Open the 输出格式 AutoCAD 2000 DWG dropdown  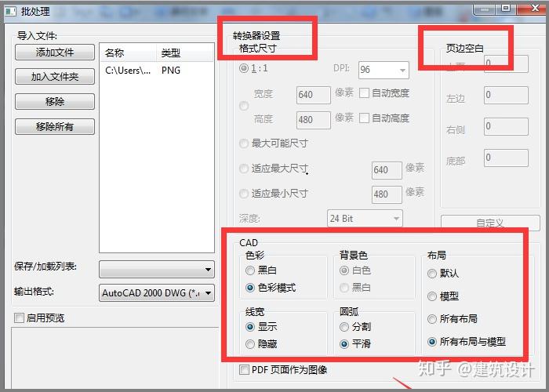tap(157, 293)
